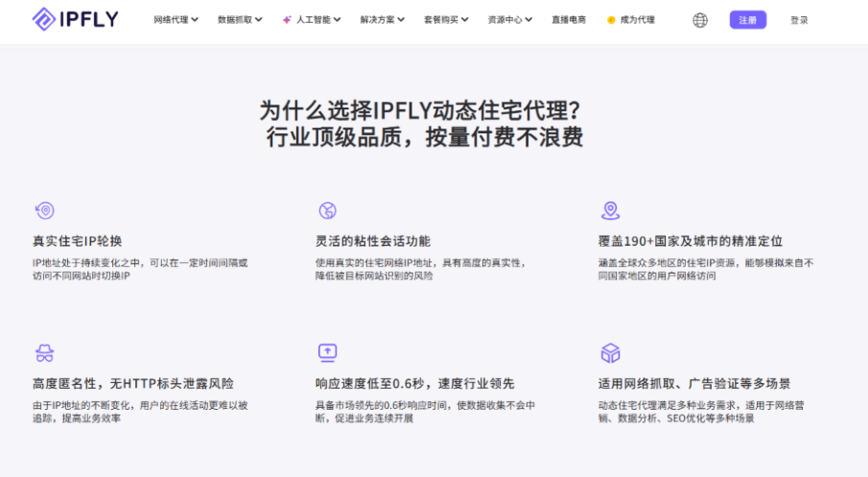Click the cube multi-scenario icon
The image size is (868, 477).
click(x=610, y=353)
